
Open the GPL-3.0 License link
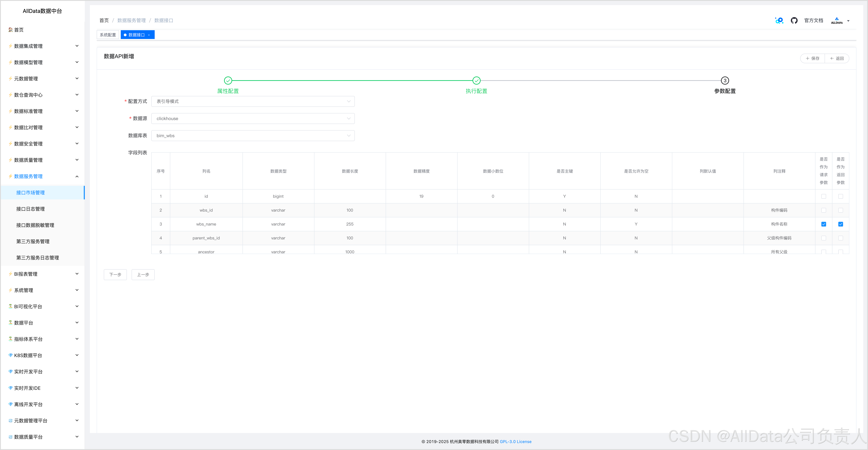[x=515, y=442]
